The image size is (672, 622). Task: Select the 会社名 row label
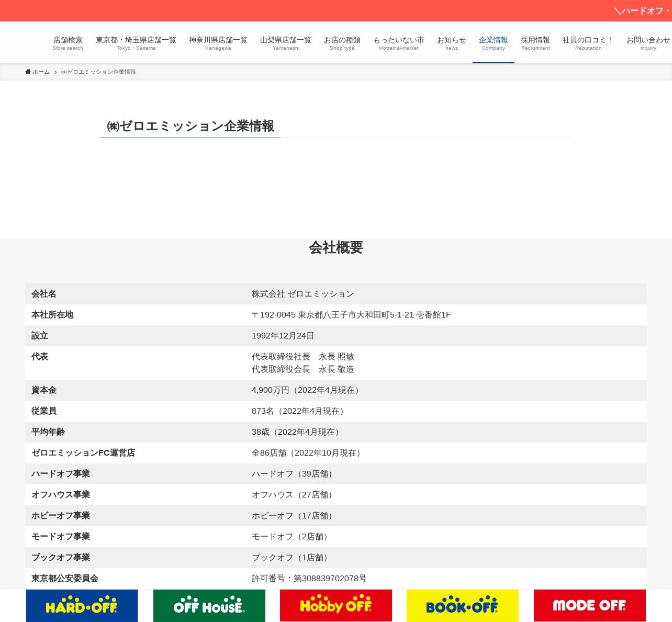click(44, 294)
